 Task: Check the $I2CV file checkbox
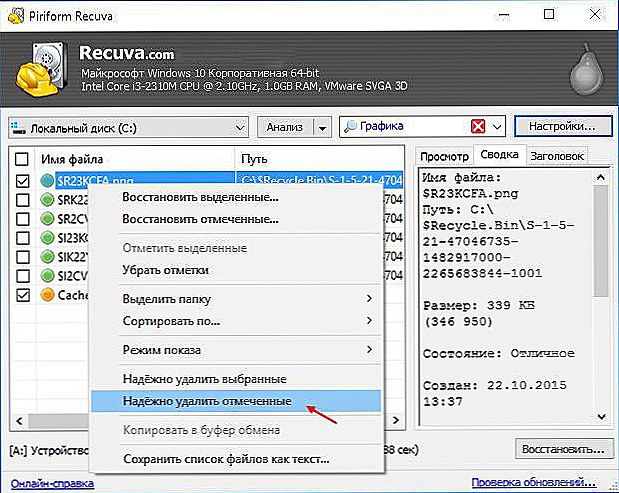(23, 276)
